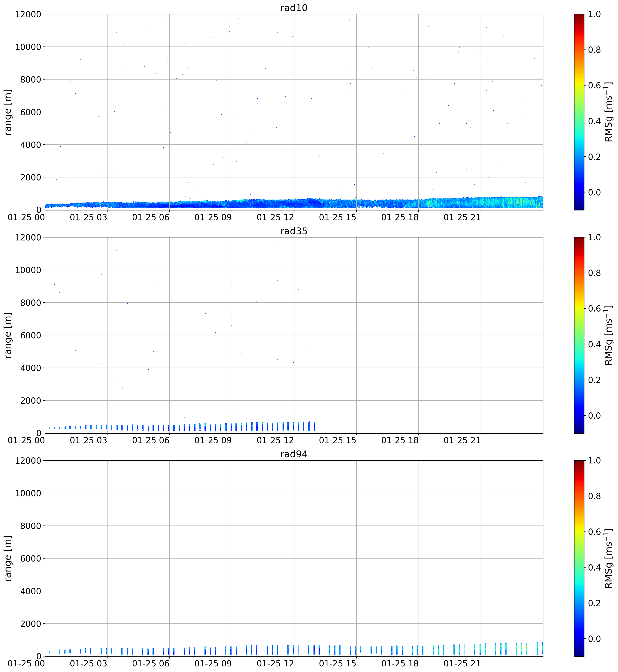The height and width of the screenshot is (672, 618).
Task: Click the 2000 y-tick of rad10
Action: tap(30, 177)
